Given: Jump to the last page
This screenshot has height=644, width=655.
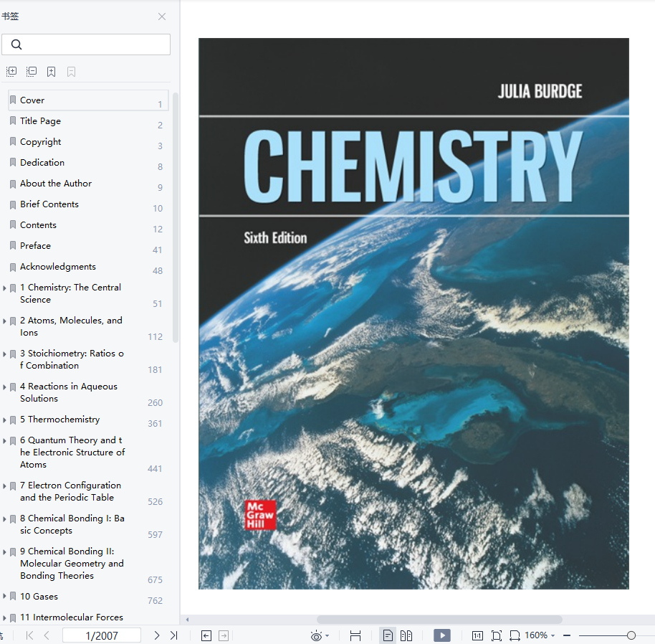Looking at the screenshot, I should (x=173, y=635).
